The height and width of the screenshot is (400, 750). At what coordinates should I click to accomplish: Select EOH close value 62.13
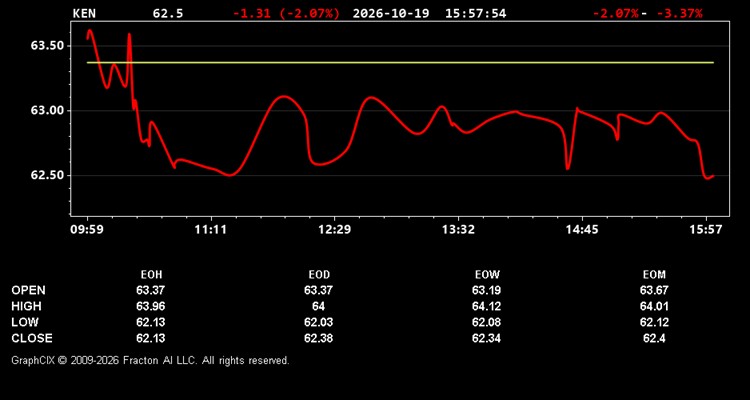tap(151, 338)
